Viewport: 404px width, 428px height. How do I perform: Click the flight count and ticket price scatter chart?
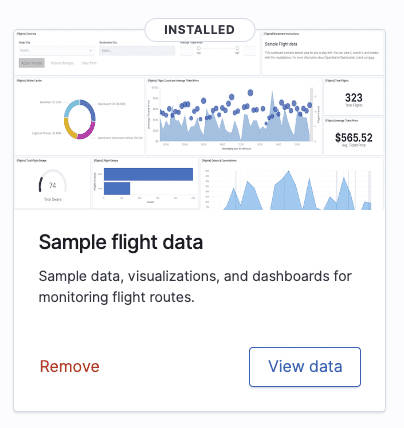tap(234, 116)
